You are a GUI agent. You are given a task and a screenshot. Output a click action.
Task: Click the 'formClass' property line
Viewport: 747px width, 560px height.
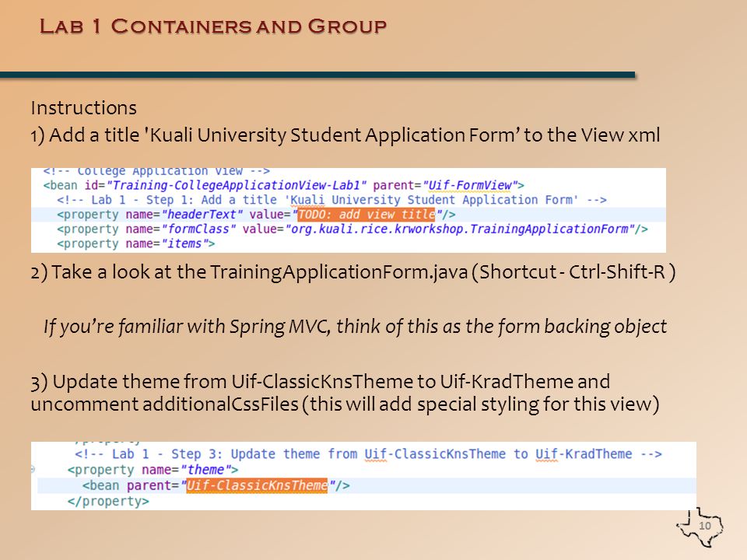point(352,229)
